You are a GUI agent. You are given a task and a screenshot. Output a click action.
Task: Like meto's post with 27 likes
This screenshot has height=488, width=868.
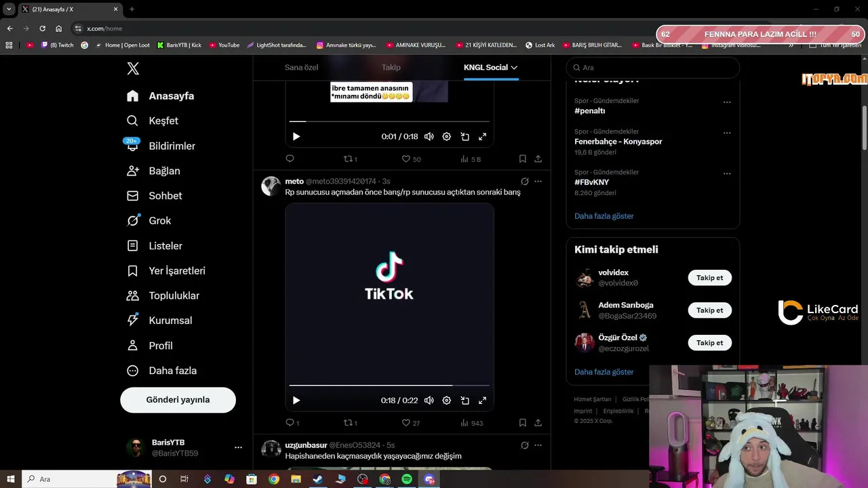click(411, 423)
